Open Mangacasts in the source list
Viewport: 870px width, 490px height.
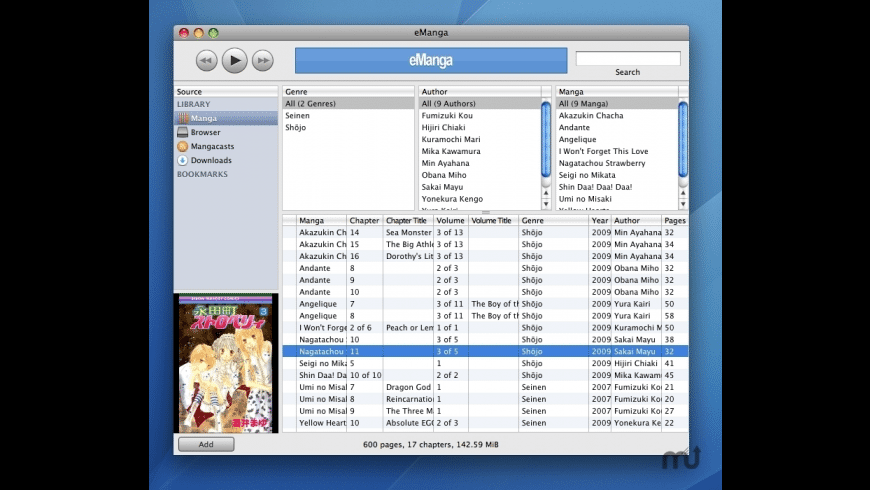(x=211, y=146)
